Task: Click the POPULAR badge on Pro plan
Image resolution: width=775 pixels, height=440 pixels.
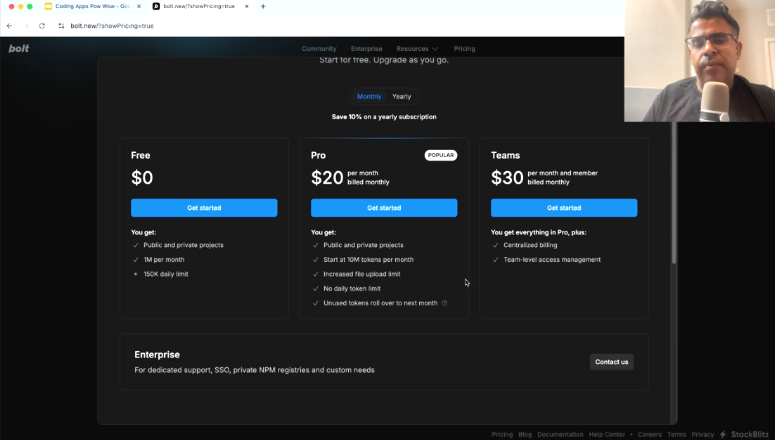Action: (x=441, y=155)
